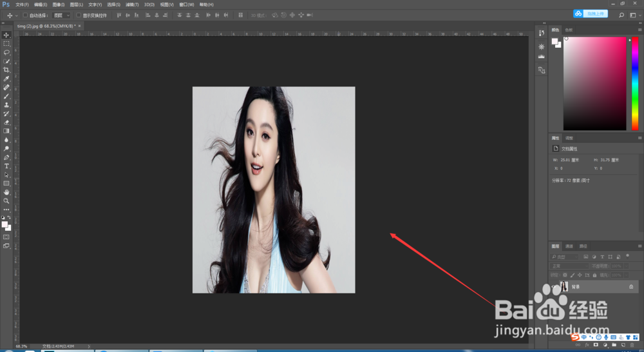Create a new group folder icon
The image size is (644, 352).
(x=614, y=345)
